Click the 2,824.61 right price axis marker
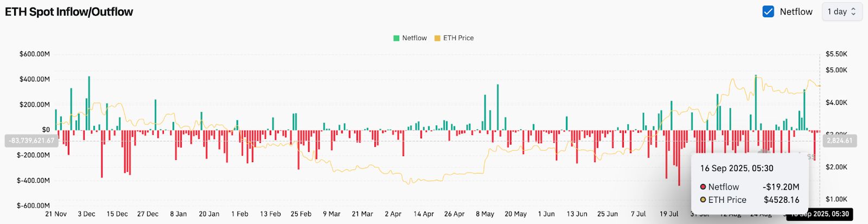The height and width of the screenshot is (224, 868). 840,140
